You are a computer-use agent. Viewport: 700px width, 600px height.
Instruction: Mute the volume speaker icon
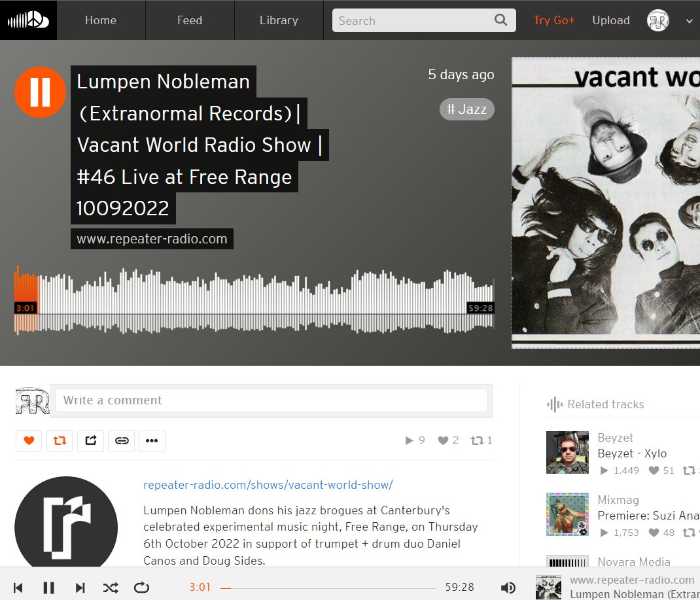click(508, 588)
